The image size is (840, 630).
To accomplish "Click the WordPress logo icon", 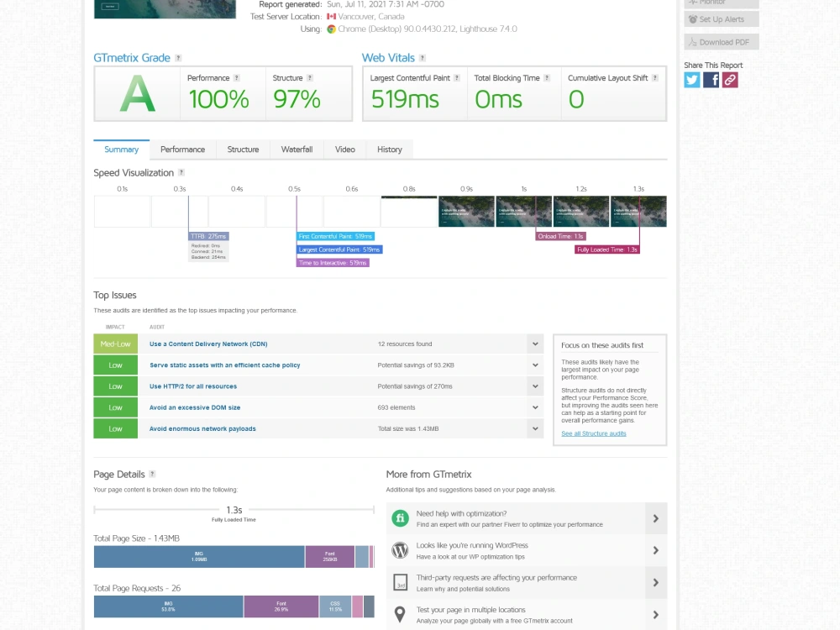I will (x=400, y=550).
